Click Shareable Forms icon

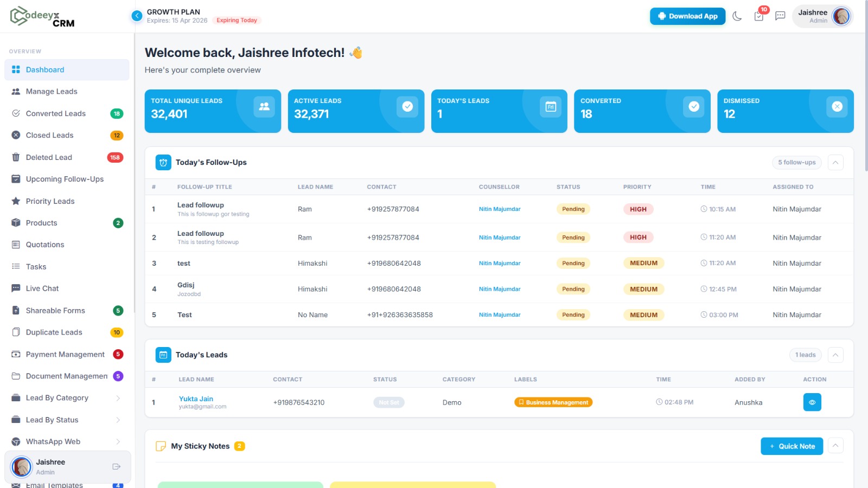click(x=16, y=311)
